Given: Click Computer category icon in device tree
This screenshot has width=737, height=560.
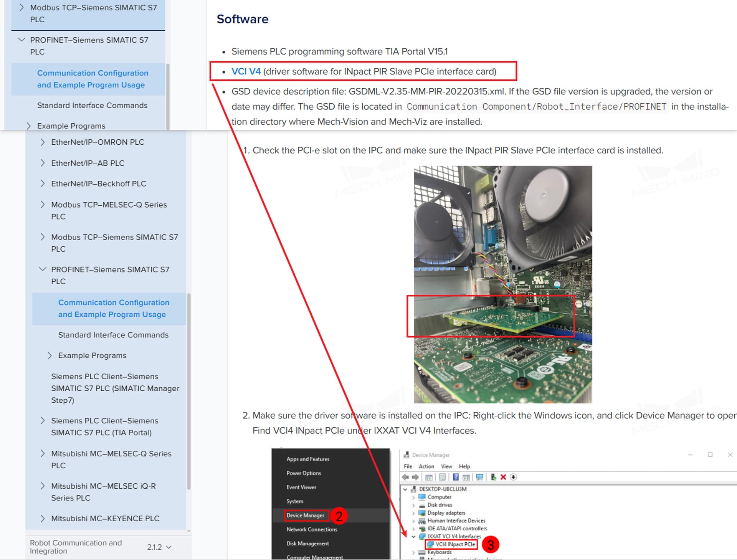Looking at the screenshot, I should coord(422,497).
